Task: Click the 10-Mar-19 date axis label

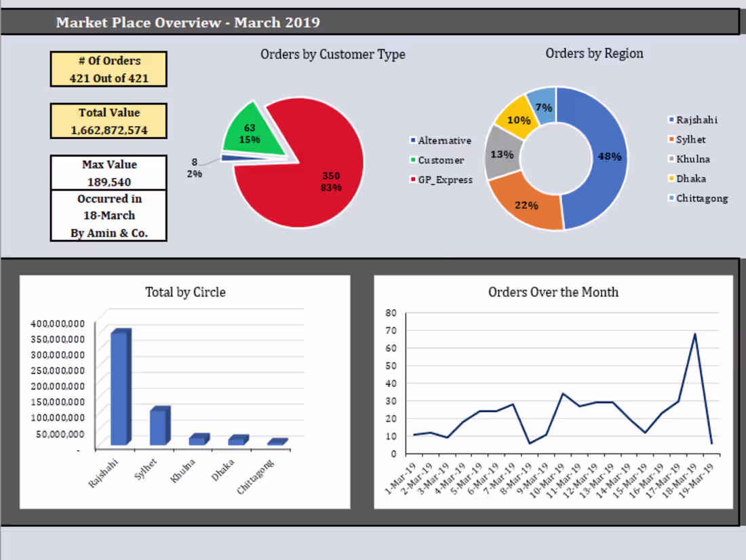Action: coord(547,481)
